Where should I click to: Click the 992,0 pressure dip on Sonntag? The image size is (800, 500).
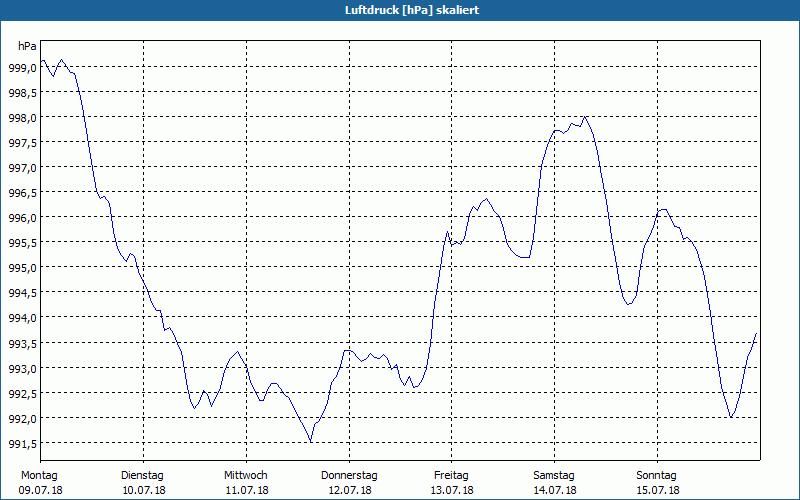tap(731, 417)
